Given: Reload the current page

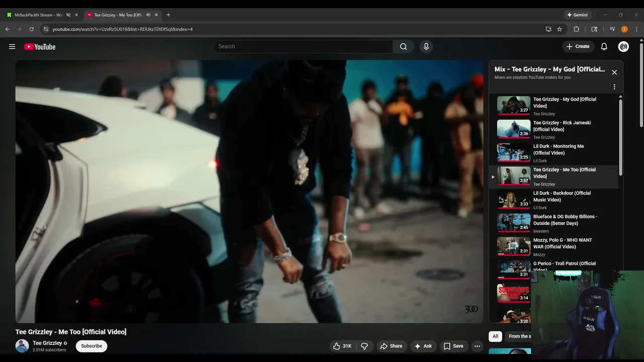Looking at the screenshot, I should coord(31,29).
